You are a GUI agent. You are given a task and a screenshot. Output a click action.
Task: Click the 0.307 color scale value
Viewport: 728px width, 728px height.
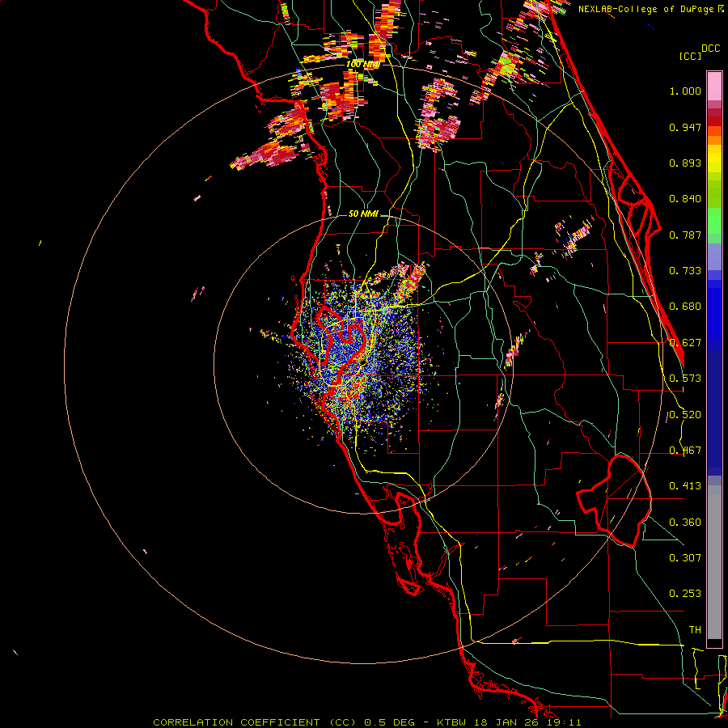point(685,558)
